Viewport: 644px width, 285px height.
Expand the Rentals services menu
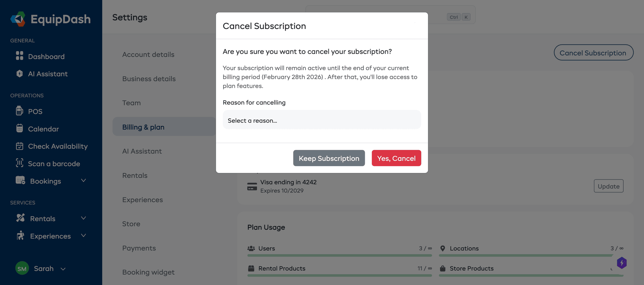coord(83,218)
